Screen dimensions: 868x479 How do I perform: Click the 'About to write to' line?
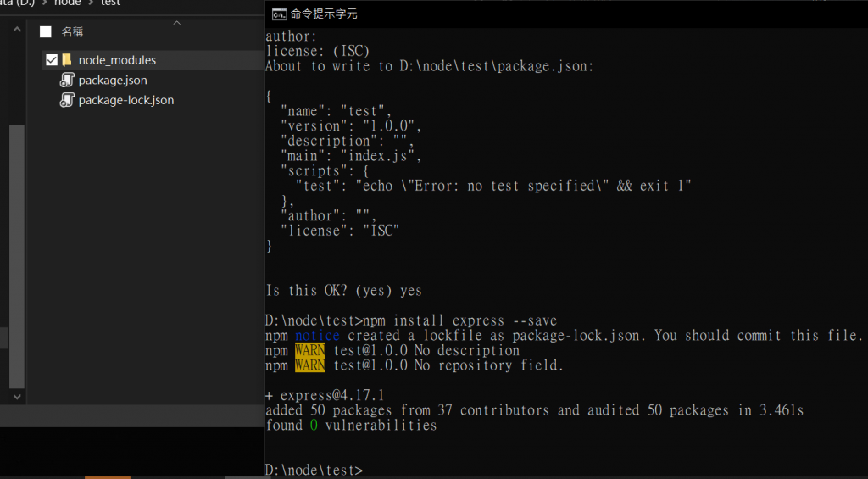click(430, 66)
